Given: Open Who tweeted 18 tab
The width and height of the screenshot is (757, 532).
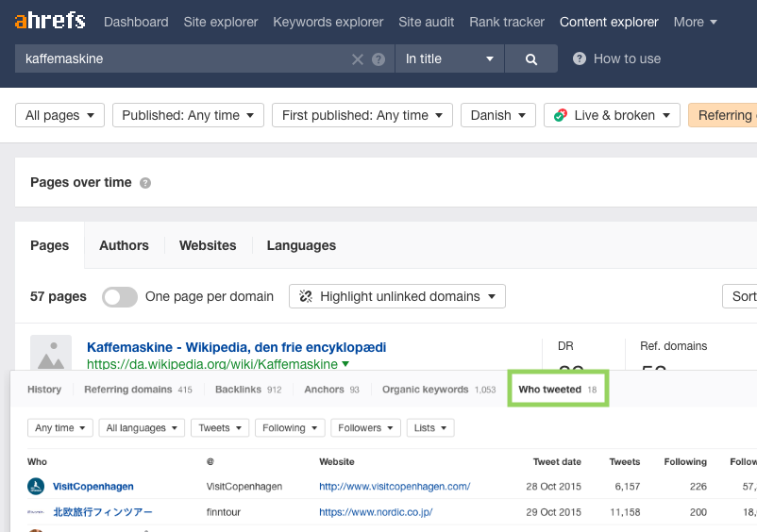Looking at the screenshot, I should click(558, 390).
